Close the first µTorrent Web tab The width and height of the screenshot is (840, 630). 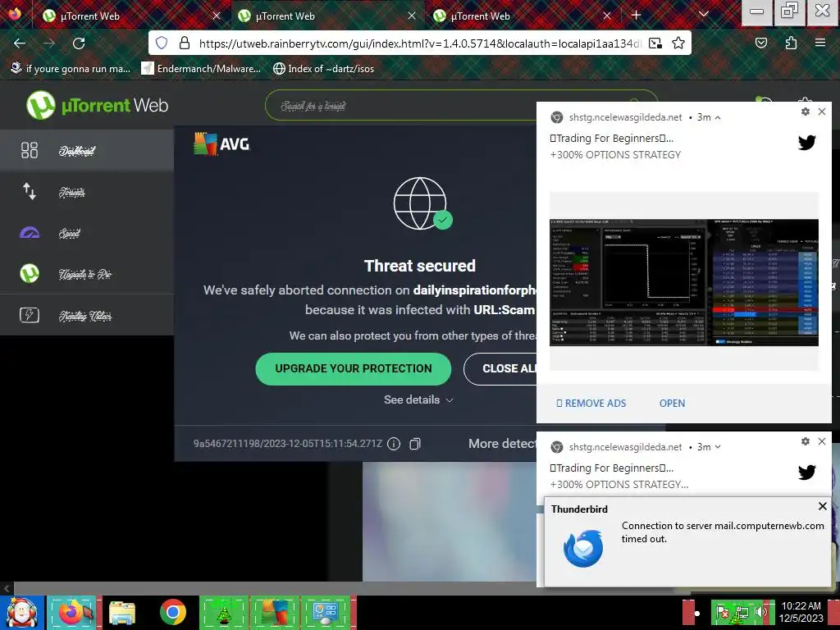point(217,16)
